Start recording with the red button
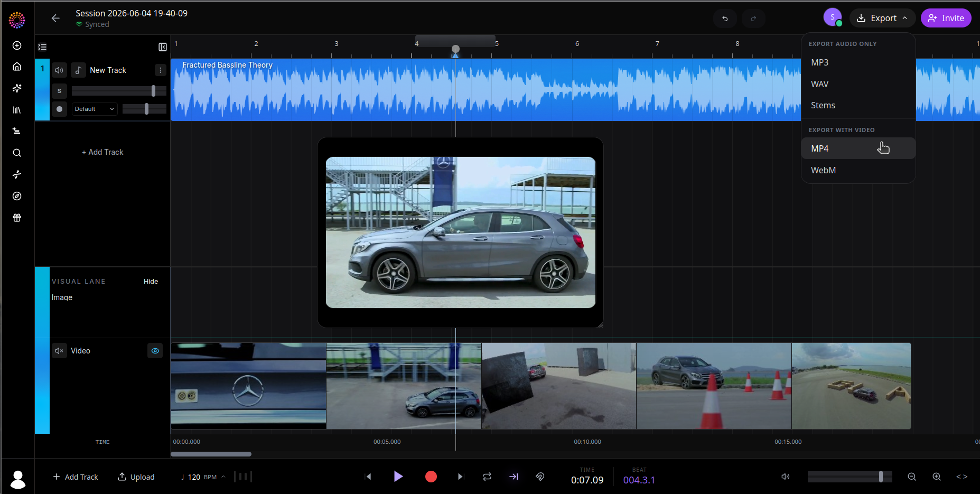 (x=431, y=477)
